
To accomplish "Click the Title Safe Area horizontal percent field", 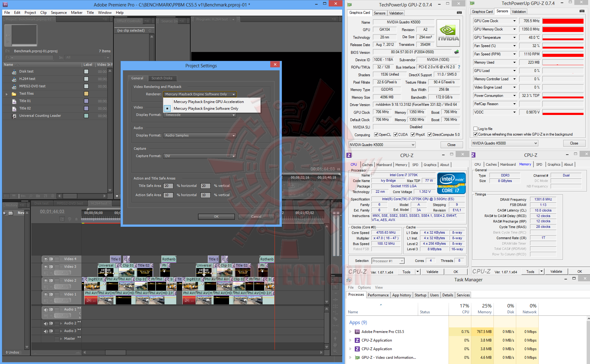I will click(x=168, y=186).
